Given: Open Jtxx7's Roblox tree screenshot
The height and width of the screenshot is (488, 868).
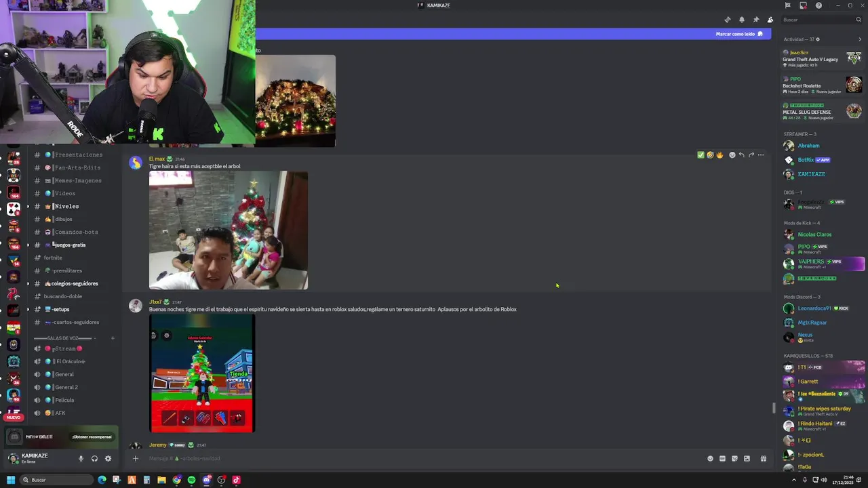Looking at the screenshot, I should click(202, 373).
